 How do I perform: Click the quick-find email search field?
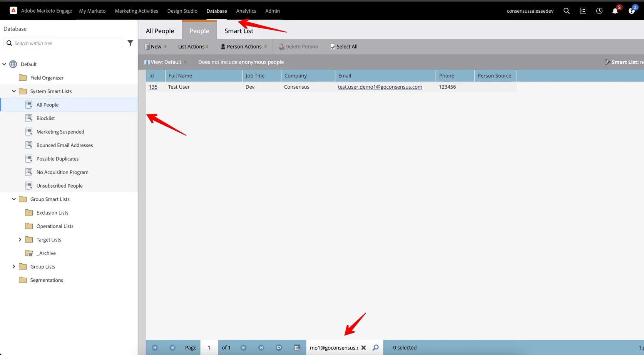(x=333, y=348)
